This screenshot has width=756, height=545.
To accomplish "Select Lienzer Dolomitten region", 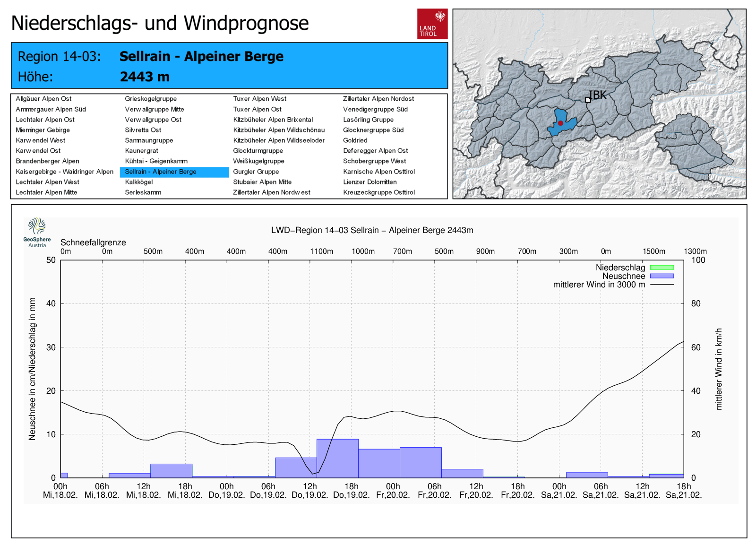I will [x=369, y=182].
